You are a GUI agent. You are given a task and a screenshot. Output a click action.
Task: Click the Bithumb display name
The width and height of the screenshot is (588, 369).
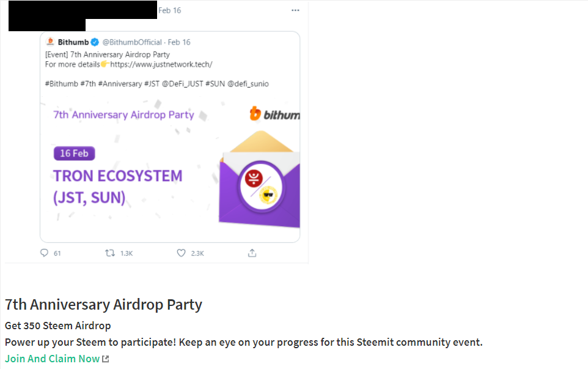tap(73, 42)
